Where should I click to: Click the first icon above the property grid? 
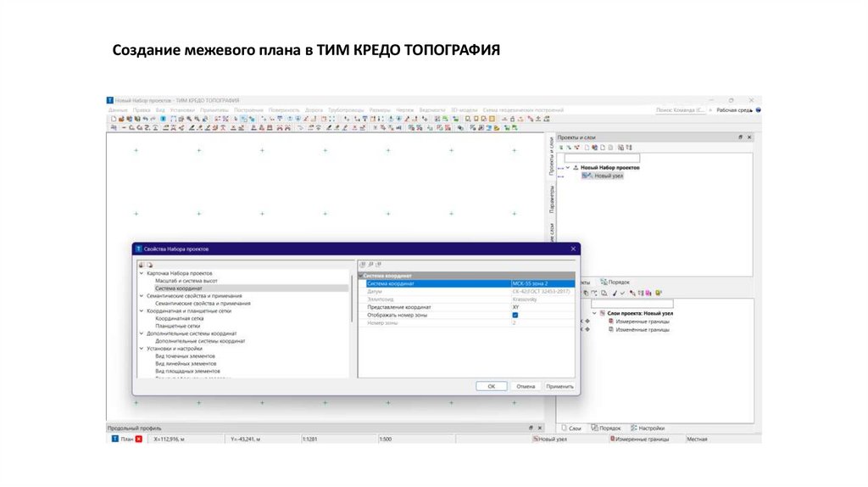click(x=363, y=265)
